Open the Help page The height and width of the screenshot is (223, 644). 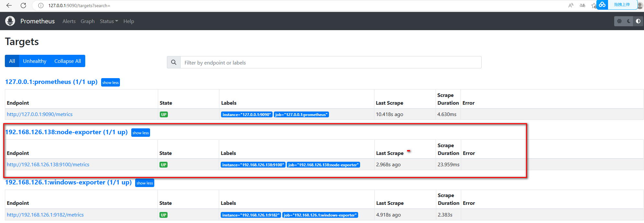click(x=129, y=21)
